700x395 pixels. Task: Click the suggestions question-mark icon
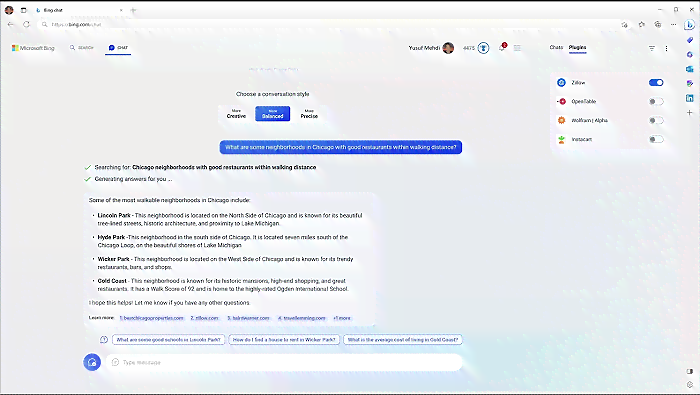(x=104, y=340)
